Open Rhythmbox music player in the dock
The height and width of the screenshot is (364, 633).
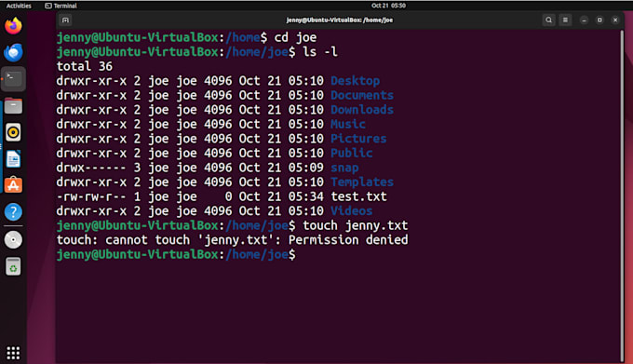(x=13, y=132)
